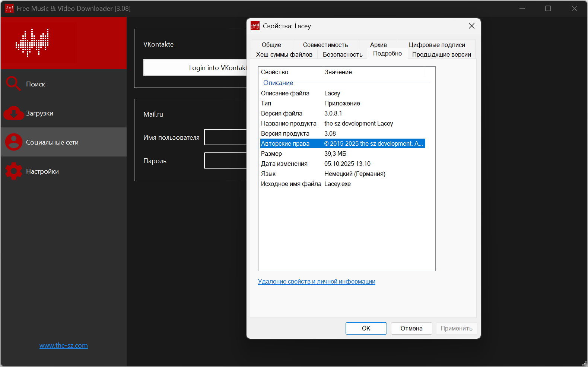Click the Mail.ru username input field

tap(225, 137)
